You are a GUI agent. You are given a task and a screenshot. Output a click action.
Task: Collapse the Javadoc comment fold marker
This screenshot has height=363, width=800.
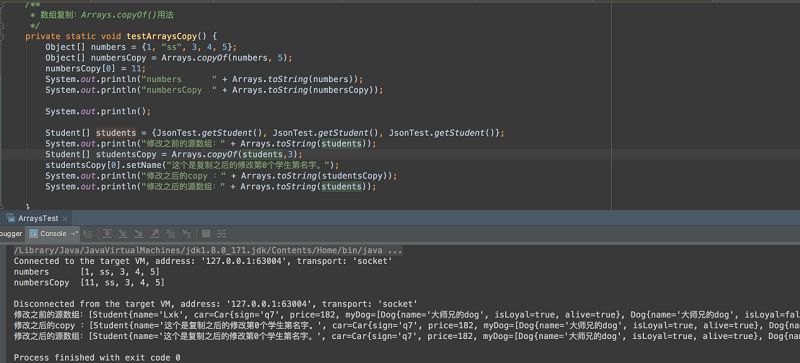click(x=2, y=5)
